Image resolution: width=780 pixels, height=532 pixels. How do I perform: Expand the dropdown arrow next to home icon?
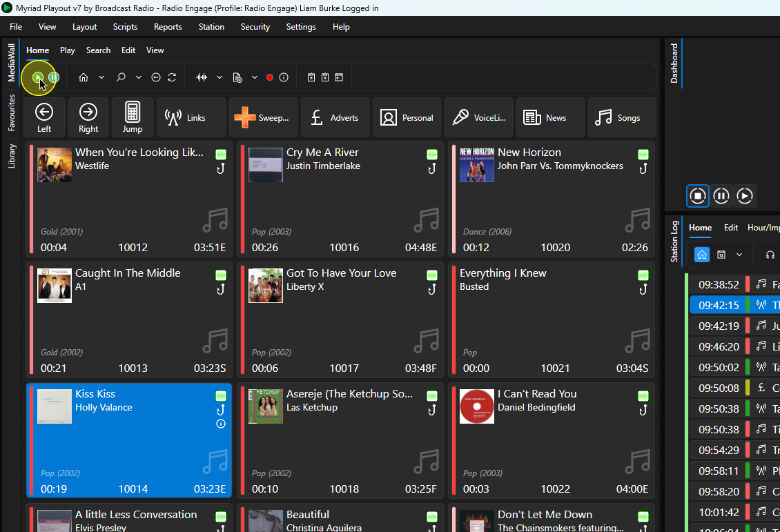[101, 77]
